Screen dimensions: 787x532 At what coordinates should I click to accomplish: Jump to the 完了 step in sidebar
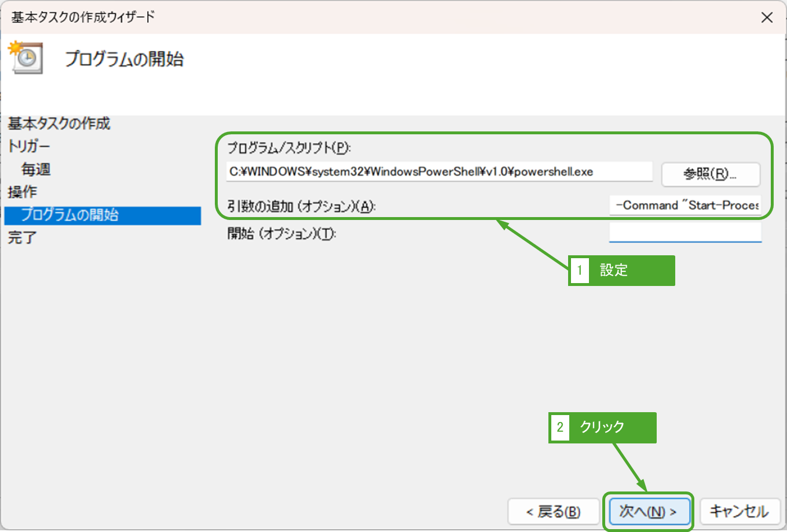point(22,237)
